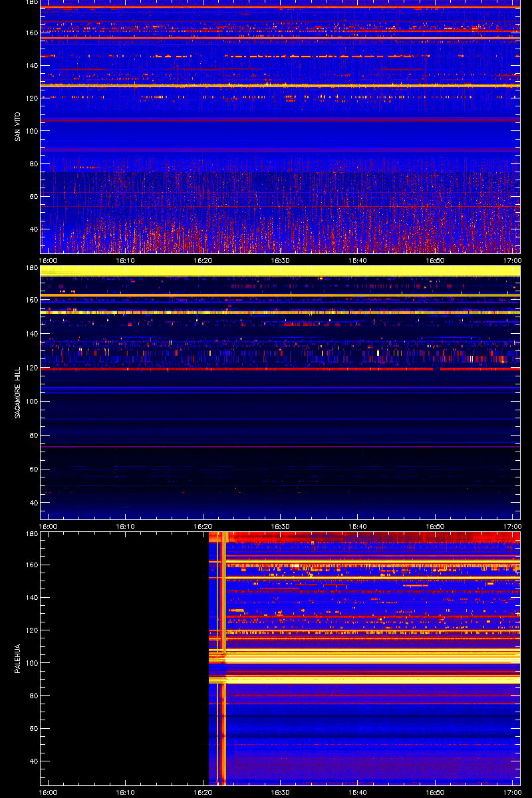532x798 pixels.
Task: Click the 120 frequency tick on Sagamore Hill axis
Action: (x=31, y=368)
